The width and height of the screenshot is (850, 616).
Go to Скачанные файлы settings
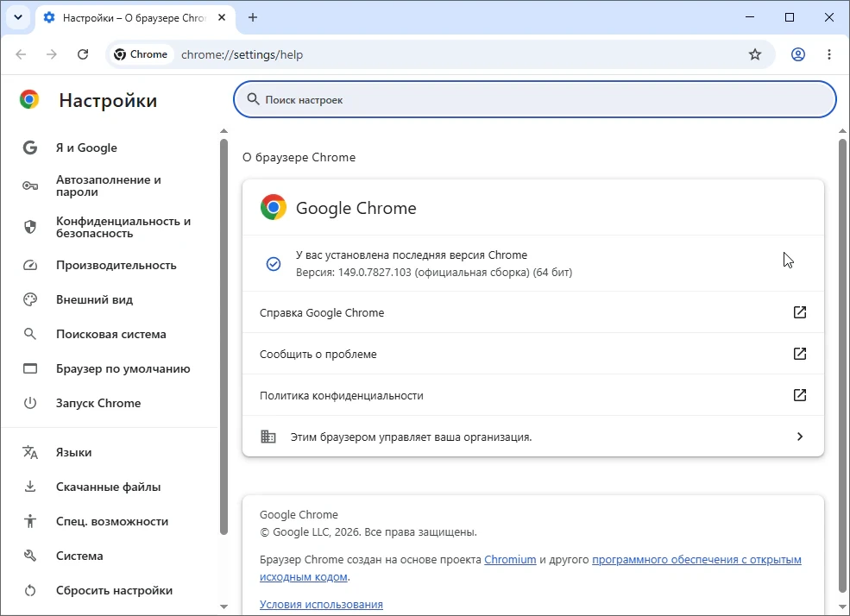click(x=111, y=487)
